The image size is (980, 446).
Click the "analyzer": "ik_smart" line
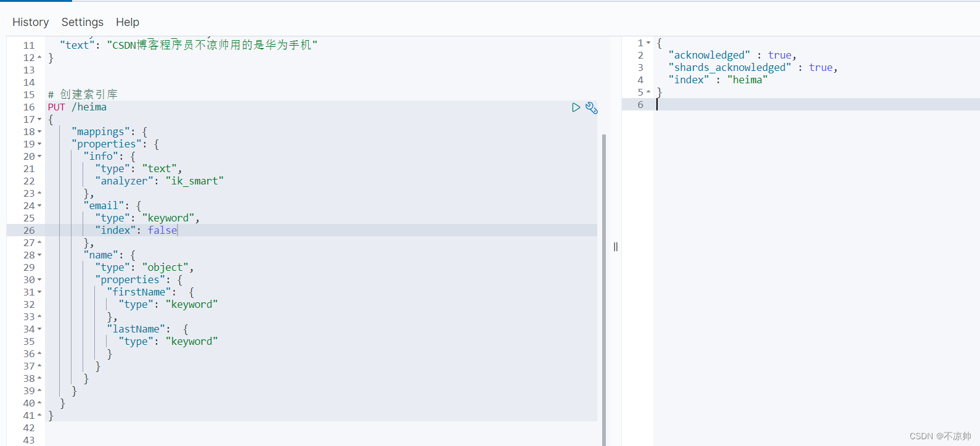coord(160,181)
